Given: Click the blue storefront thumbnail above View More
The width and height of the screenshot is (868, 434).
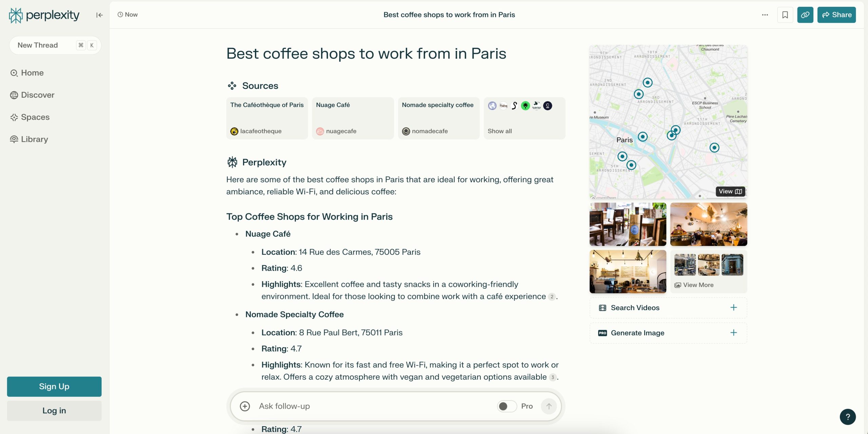Looking at the screenshot, I should [x=732, y=265].
